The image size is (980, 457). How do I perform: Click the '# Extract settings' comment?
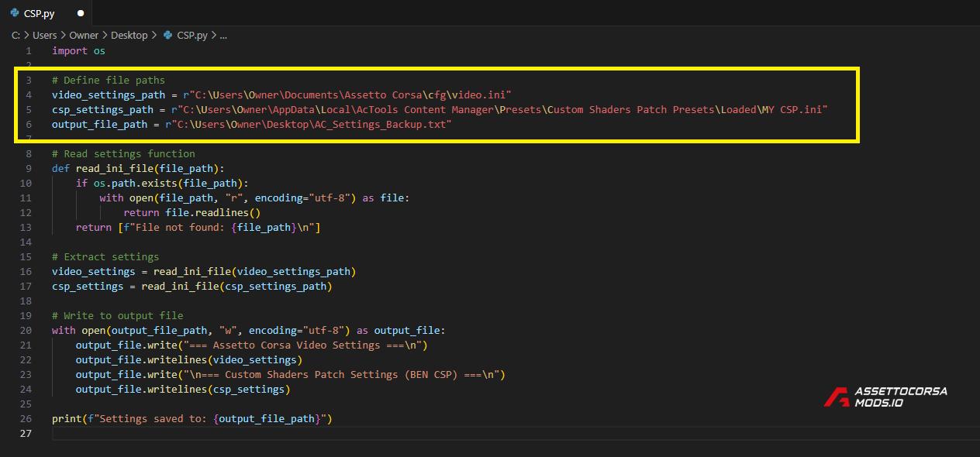pos(105,256)
